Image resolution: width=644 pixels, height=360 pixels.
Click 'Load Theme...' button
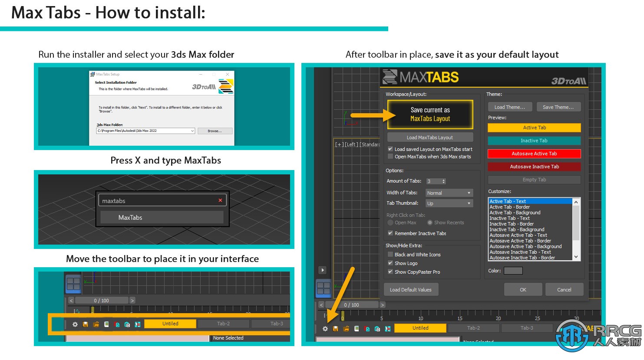[510, 107]
